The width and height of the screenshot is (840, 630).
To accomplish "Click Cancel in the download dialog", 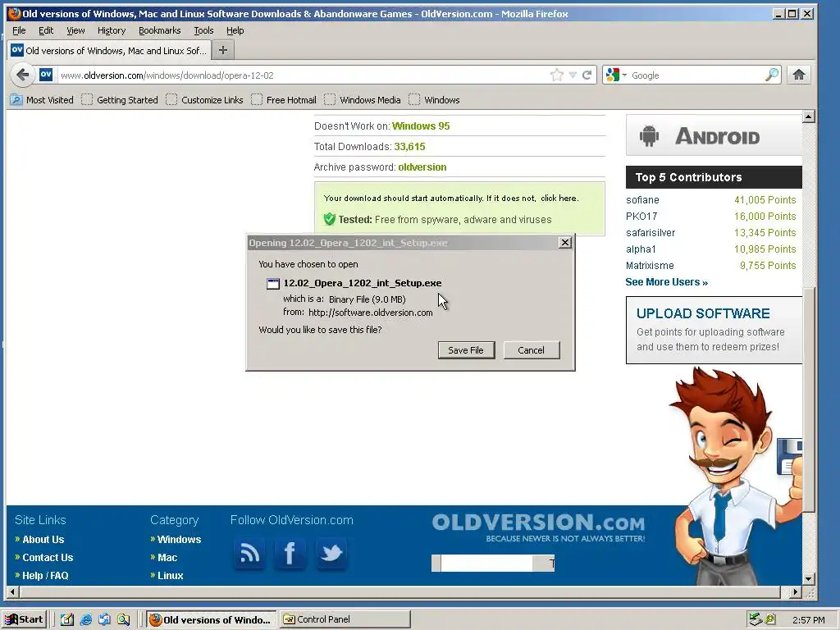I will click(x=531, y=349).
